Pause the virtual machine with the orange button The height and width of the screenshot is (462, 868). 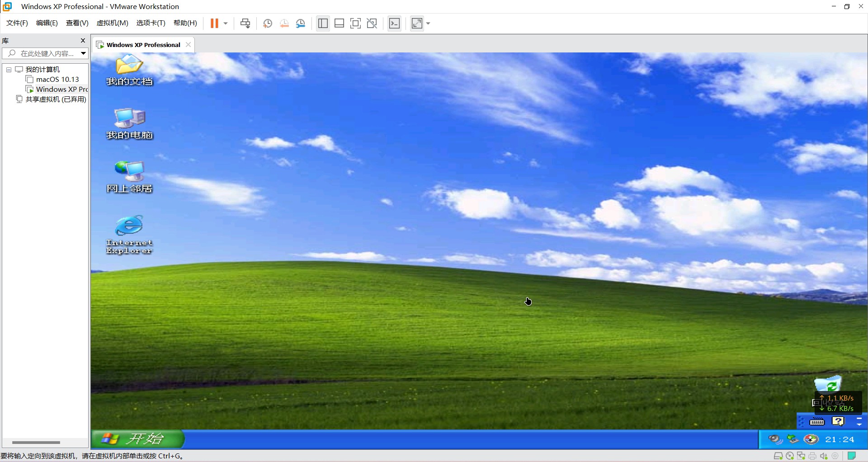click(x=214, y=24)
